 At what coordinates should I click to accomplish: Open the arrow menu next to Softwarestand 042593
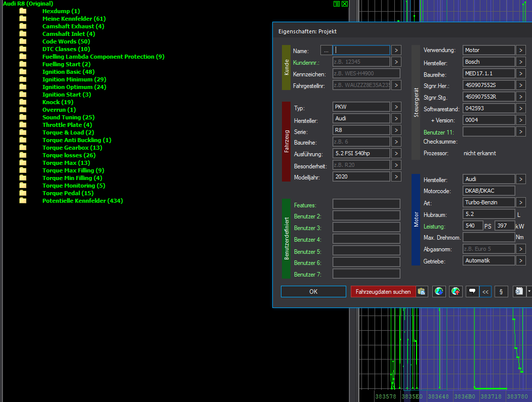(521, 109)
